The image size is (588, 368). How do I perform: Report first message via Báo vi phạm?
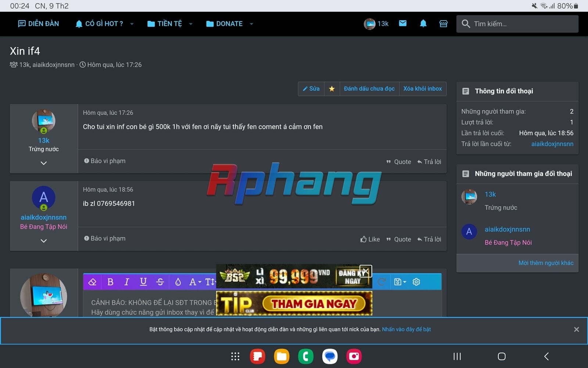point(105,161)
